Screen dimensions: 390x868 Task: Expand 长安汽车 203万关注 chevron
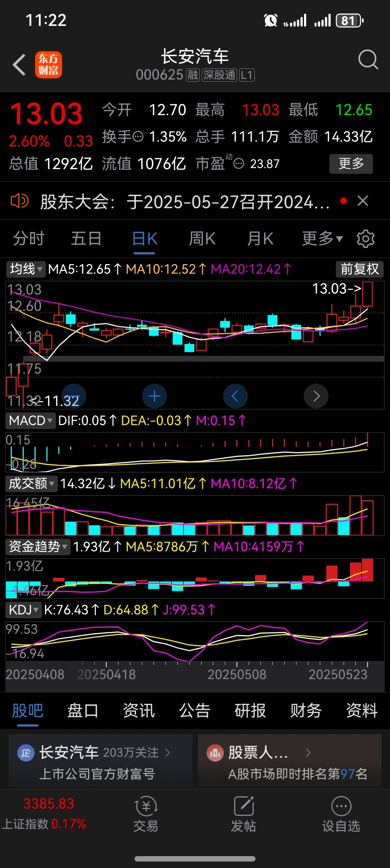tap(168, 752)
